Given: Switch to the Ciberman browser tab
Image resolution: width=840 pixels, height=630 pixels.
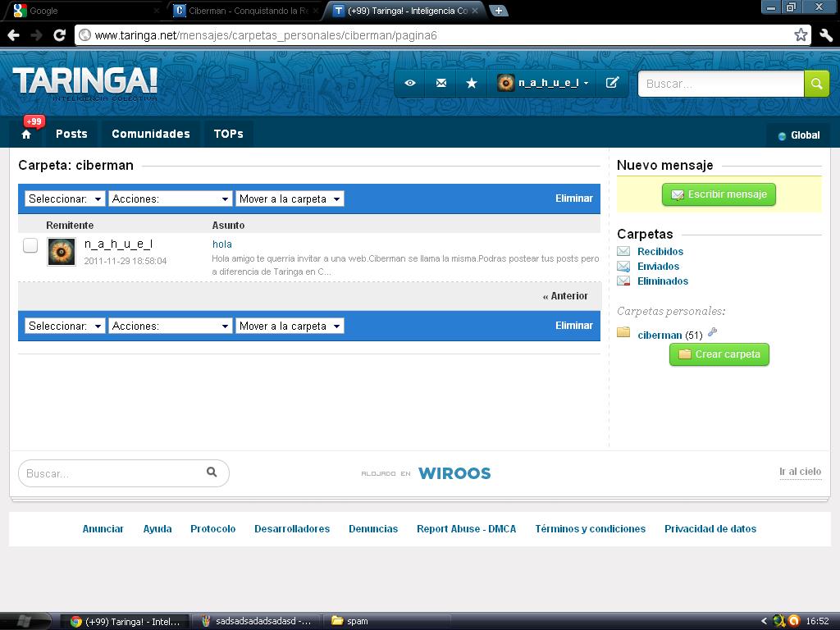Looking at the screenshot, I should click(246, 11).
